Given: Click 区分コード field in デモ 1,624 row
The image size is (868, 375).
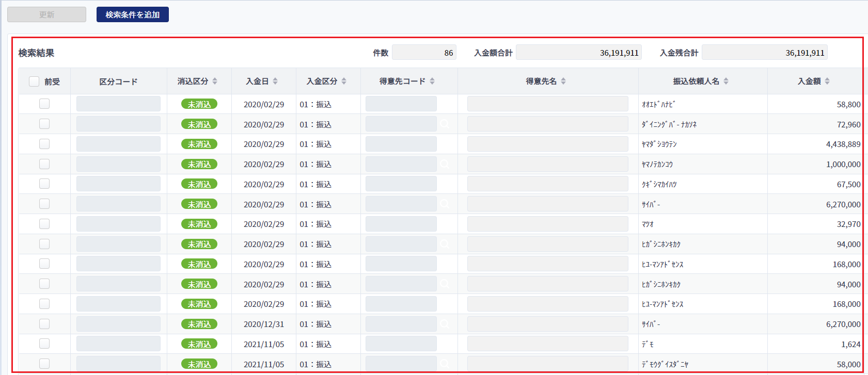Looking at the screenshot, I should pos(118,344).
